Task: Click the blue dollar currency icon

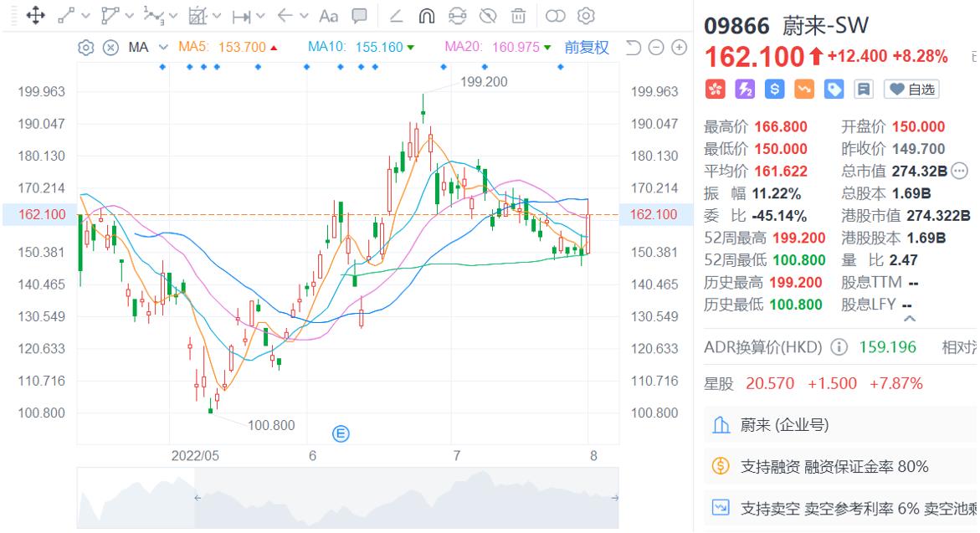Action: (x=773, y=89)
